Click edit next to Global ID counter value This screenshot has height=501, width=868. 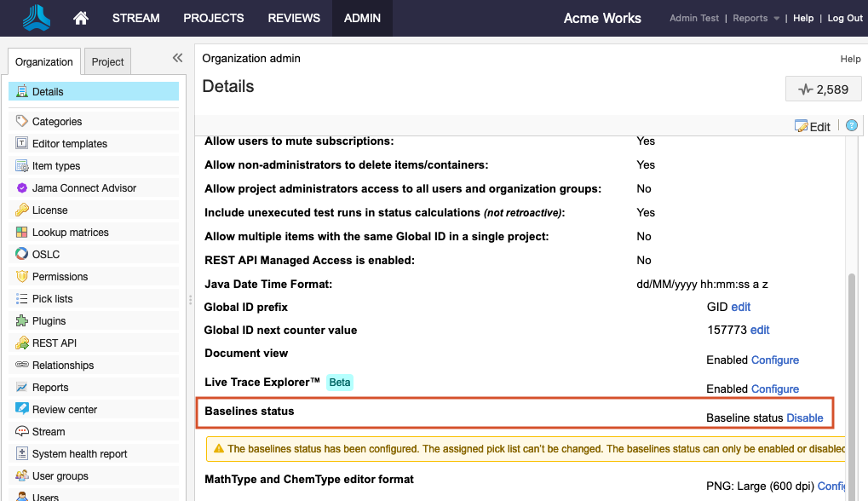[x=760, y=330]
